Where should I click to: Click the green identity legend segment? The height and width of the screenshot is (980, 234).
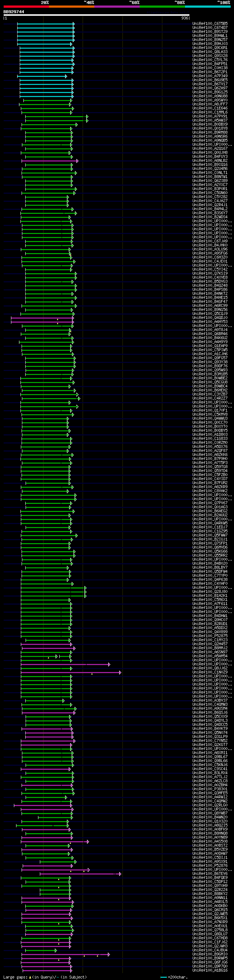(162, 7)
